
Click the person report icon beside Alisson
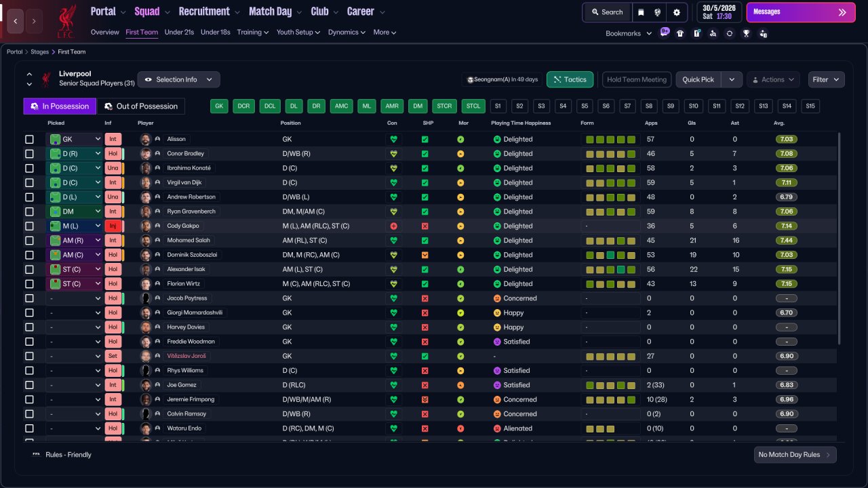(157, 140)
